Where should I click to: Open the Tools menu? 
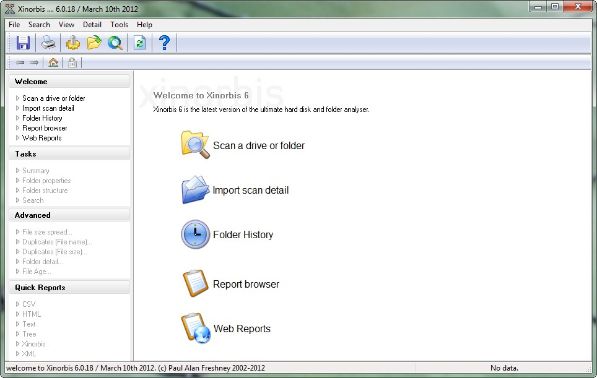(119, 24)
